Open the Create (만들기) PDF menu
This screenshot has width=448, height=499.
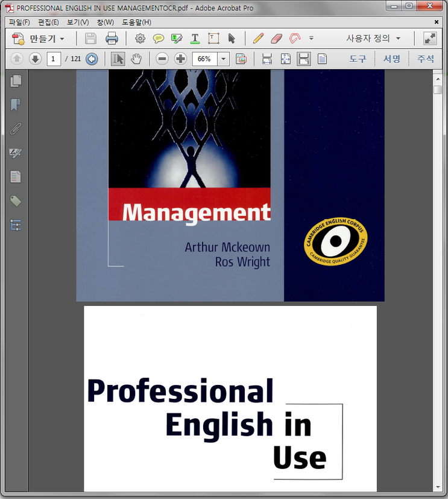(x=38, y=39)
